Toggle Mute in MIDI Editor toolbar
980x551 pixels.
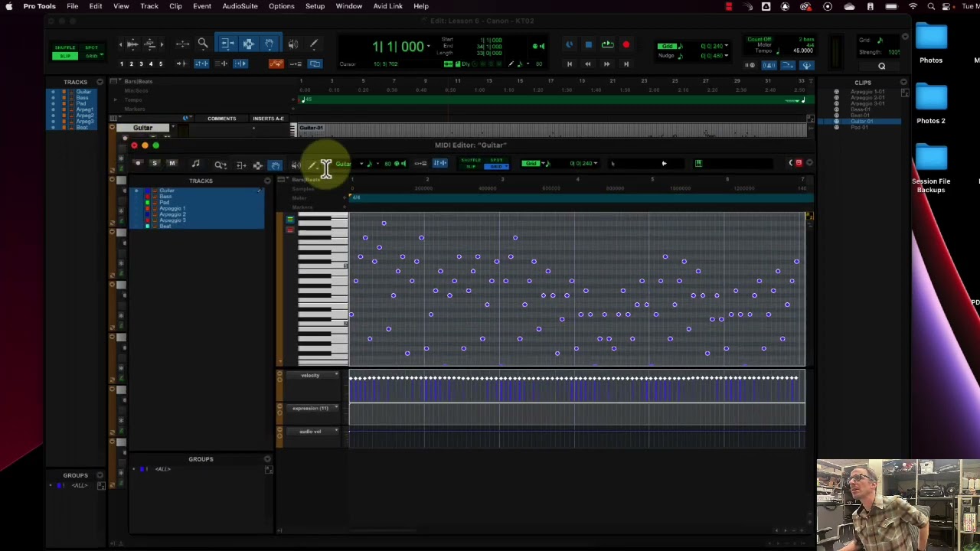click(171, 164)
